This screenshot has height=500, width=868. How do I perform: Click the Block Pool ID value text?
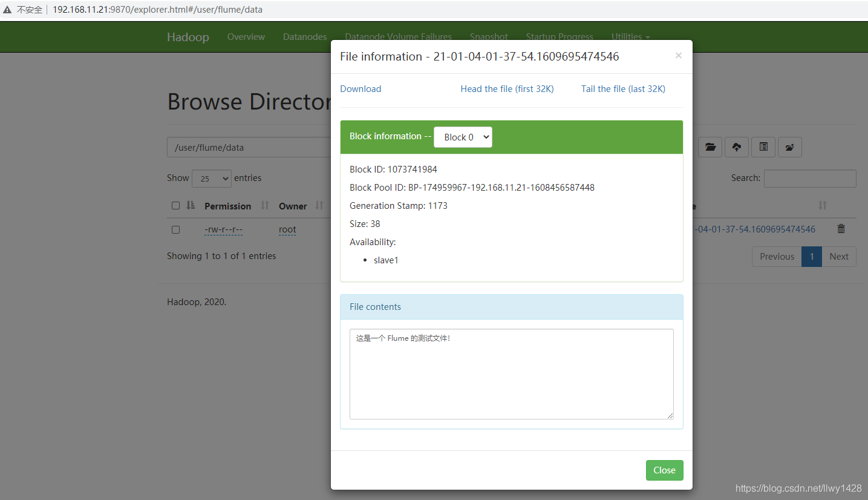click(501, 188)
